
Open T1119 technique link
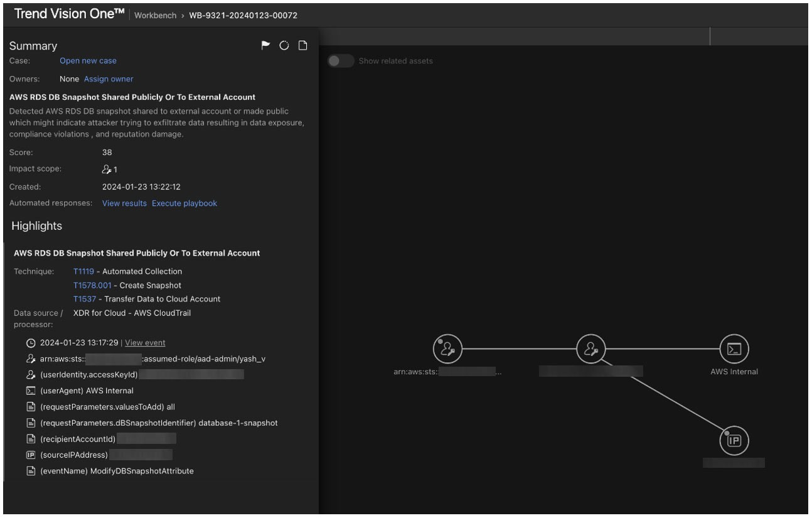[83, 271]
